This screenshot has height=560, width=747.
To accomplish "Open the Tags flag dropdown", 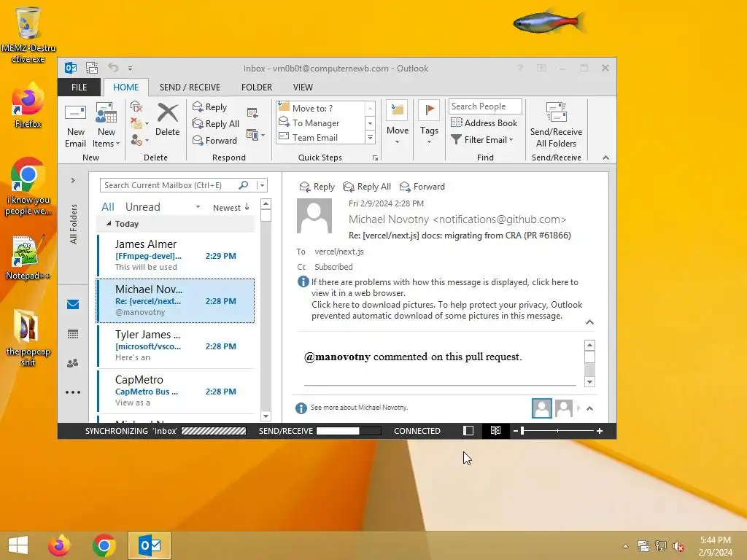I will [x=429, y=122].
